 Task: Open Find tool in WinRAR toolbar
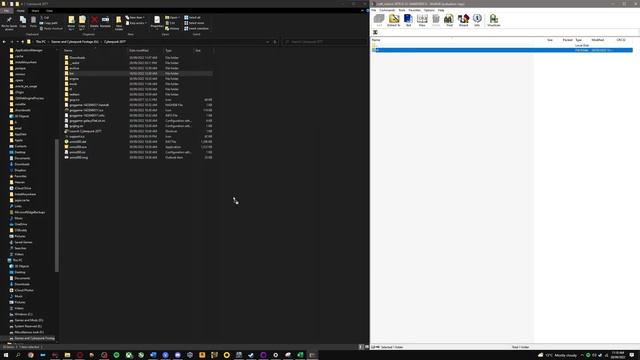pos(449,20)
